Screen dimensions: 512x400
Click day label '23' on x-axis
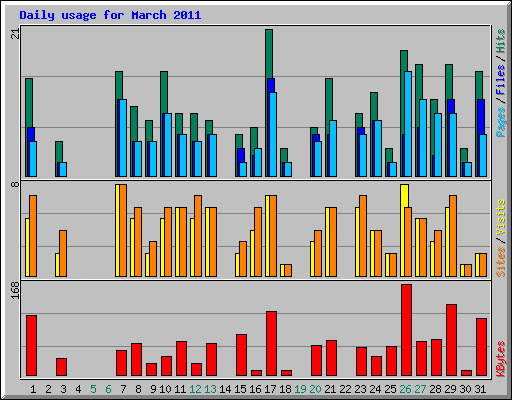coord(360,389)
